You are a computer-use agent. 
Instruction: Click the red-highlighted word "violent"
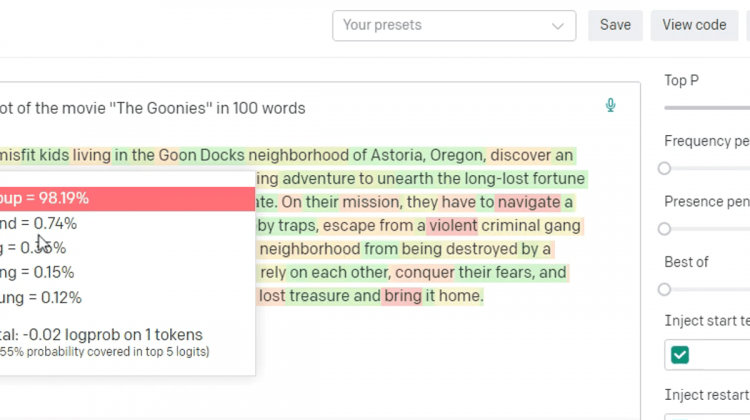454,225
